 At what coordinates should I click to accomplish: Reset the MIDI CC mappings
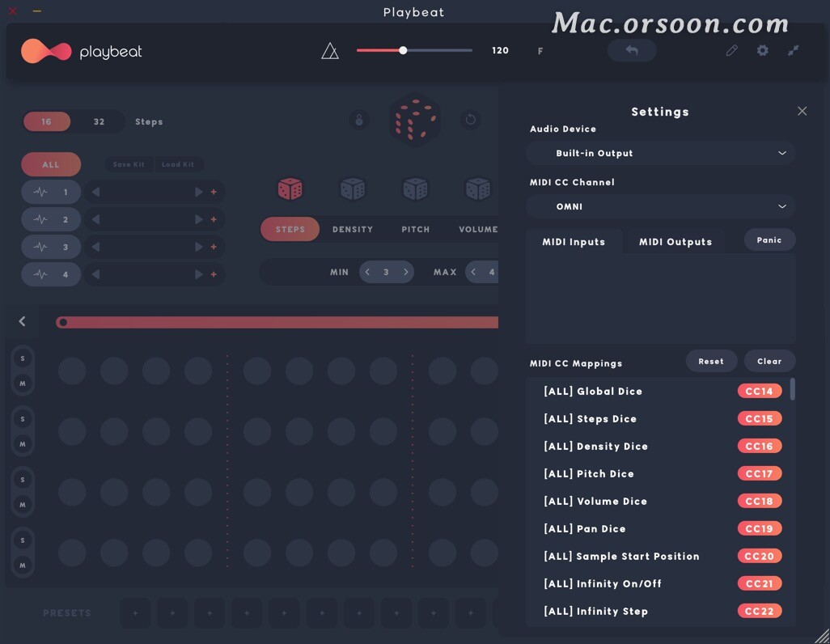(x=711, y=361)
